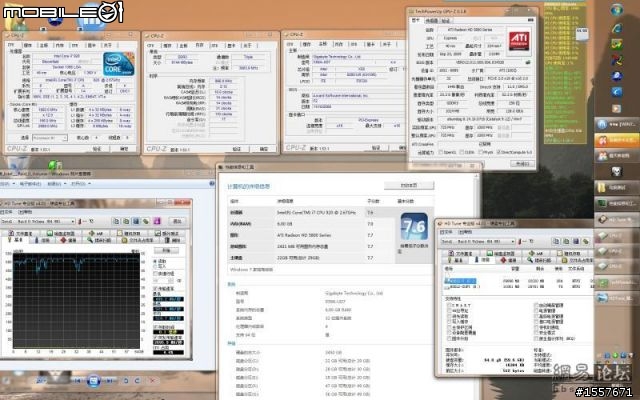Image resolution: width=640 pixels, height=400 pixels.
Task: Toggle S.M.A.R.T. checkbox in right HD Tune
Action: [449, 305]
